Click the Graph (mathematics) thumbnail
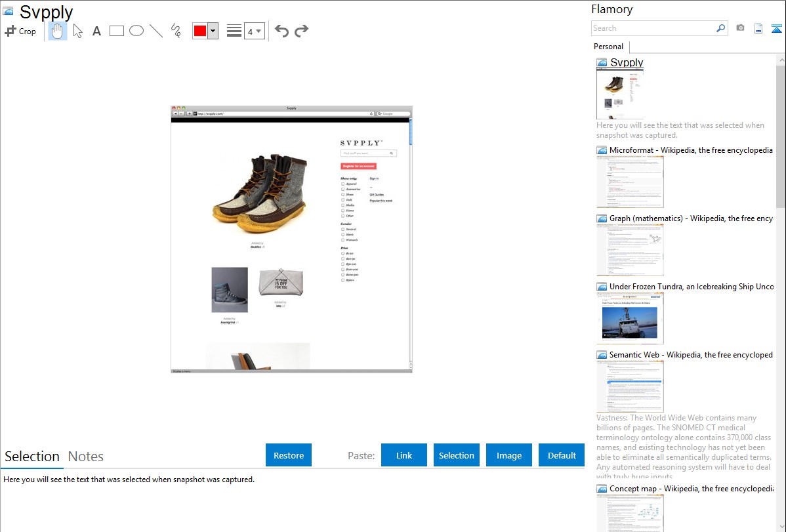The height and width of the screenshot is (532, 786). point(630,250)
